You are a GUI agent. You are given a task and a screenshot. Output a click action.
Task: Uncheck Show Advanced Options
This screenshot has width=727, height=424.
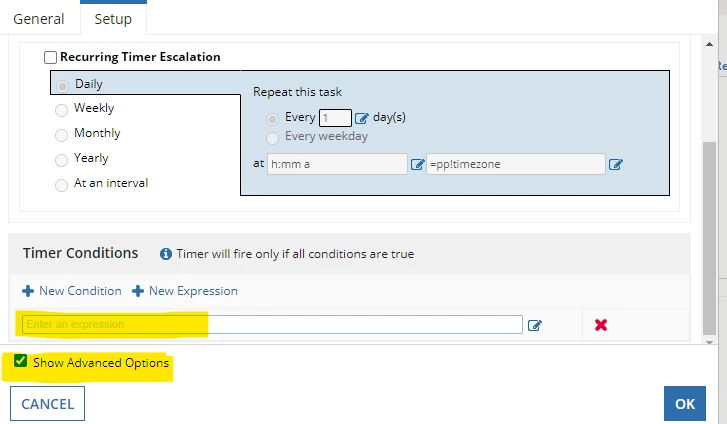click(x=20, y=361)
